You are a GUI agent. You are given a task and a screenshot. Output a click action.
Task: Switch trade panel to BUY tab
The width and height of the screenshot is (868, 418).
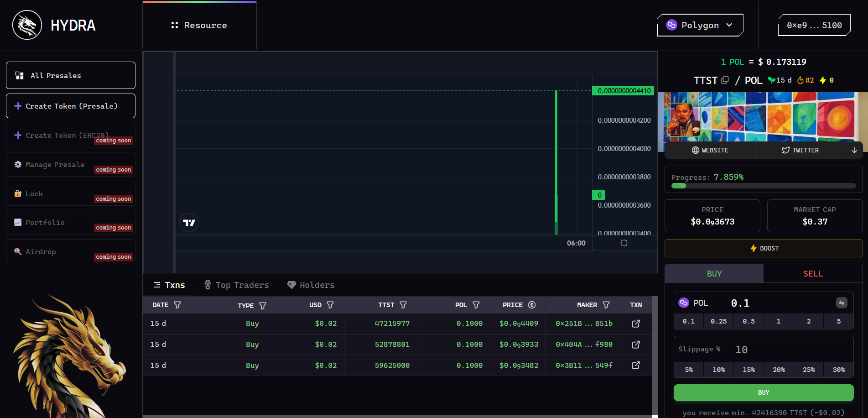click(714, 274)
